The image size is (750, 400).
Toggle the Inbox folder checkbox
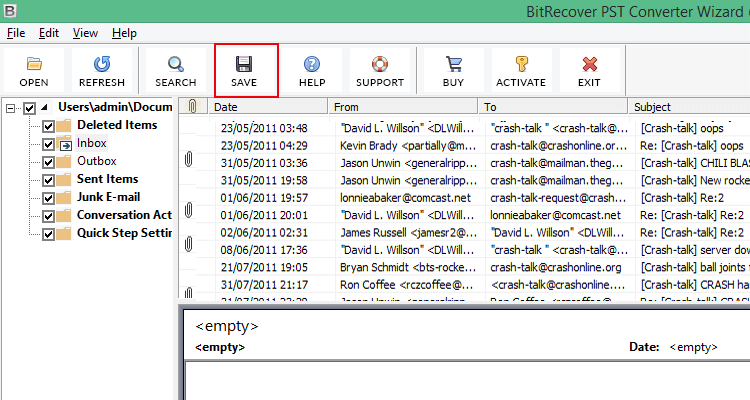(48, 144)
